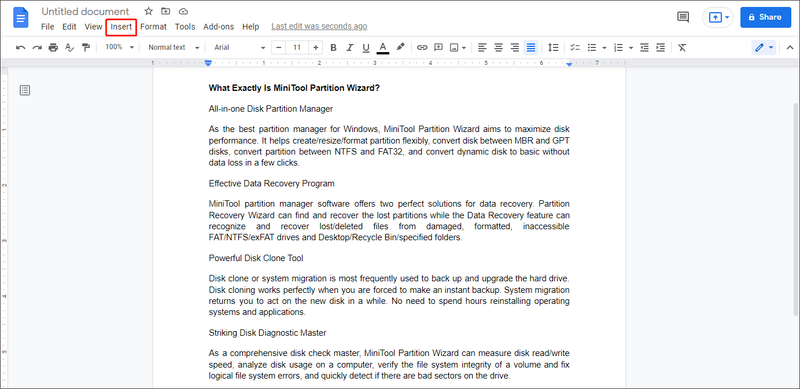Open the Arial font dropdown
Image resolution: width=800 pixels, height=389 pixels.
coord(239,47)
